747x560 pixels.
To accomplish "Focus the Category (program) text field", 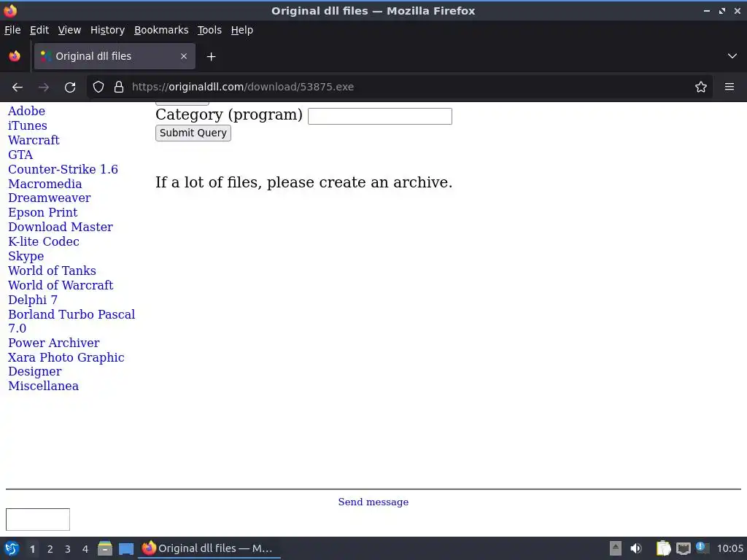I will pyautogui.click(x=379, y=116).
